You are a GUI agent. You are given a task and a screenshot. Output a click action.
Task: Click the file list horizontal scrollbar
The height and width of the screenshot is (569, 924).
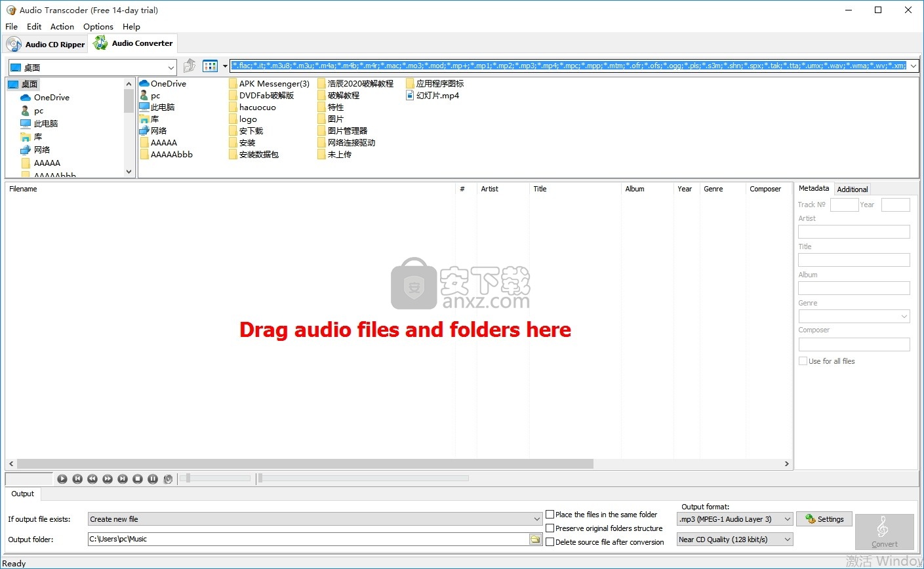point(305,463)
